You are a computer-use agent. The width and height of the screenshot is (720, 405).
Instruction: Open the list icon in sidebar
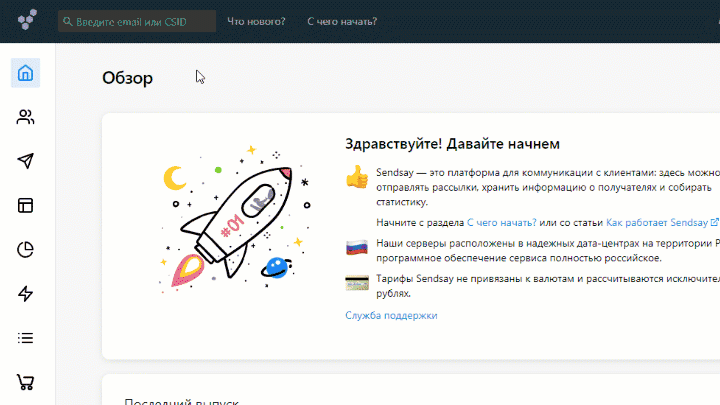tap(26, 338)
